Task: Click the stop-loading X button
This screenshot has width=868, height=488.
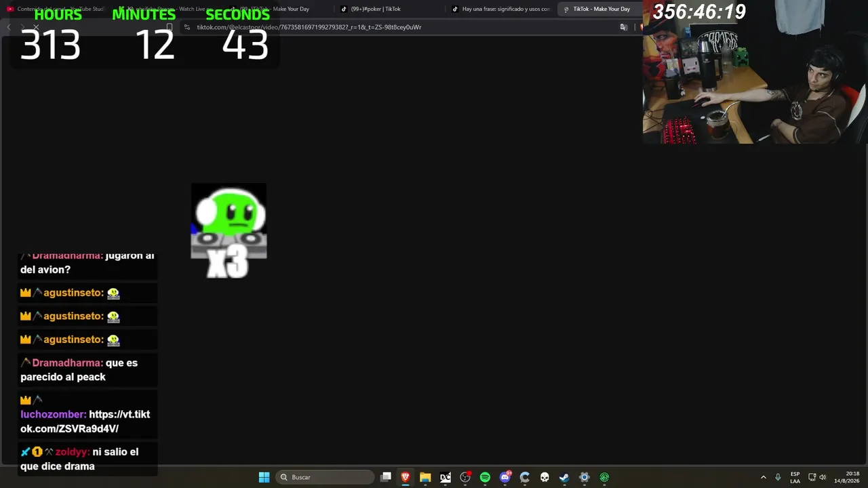Action: click(36, 27)
